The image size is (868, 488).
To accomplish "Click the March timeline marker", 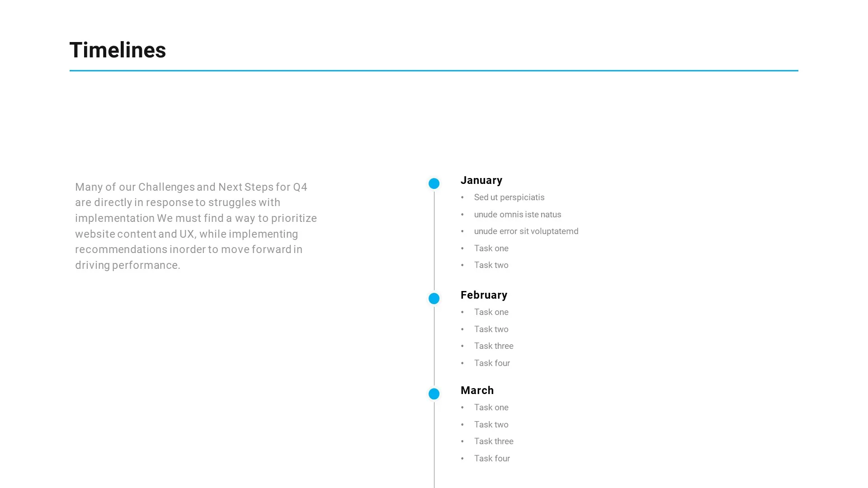I will [434, 394].
